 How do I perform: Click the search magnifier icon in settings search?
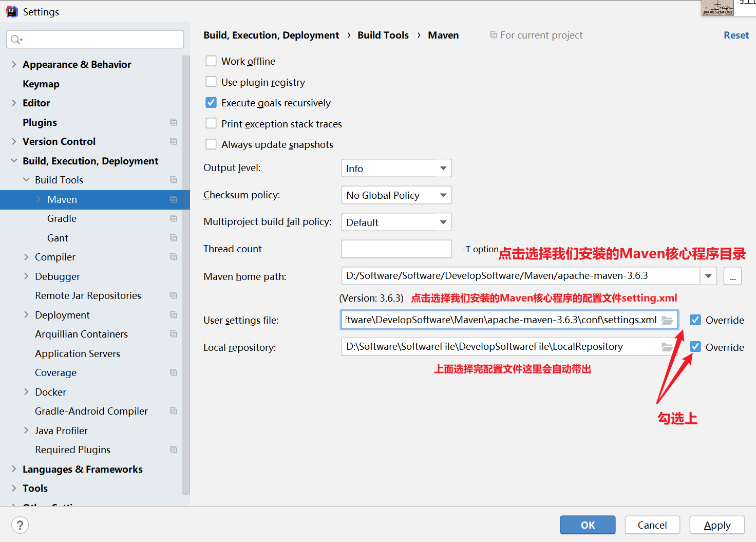coord(16,40)
